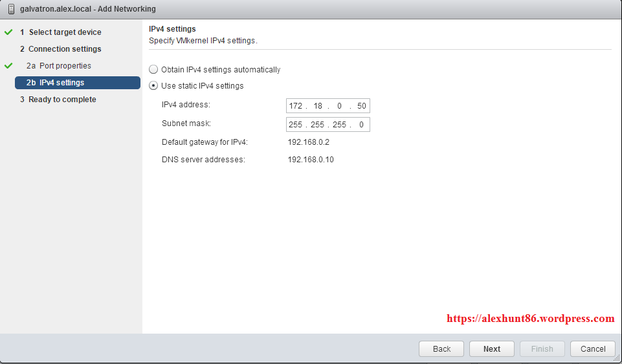Click the green checkmark beside Port properties

point(8,66)
